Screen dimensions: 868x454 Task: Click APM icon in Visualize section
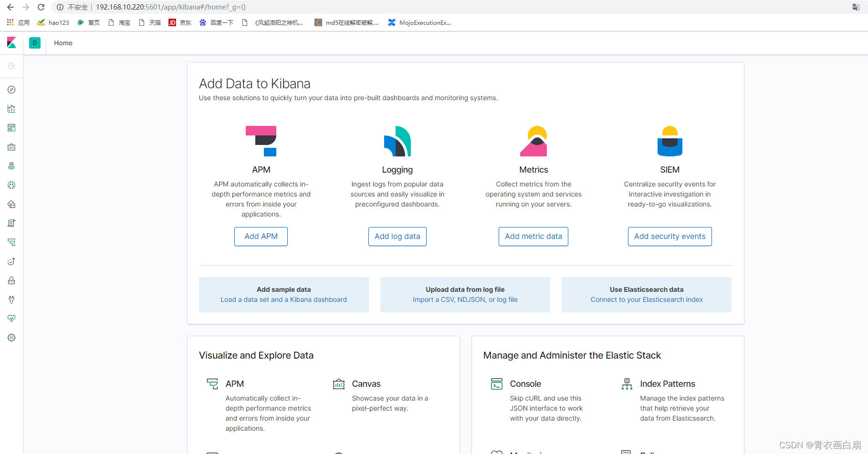[212, 384]
